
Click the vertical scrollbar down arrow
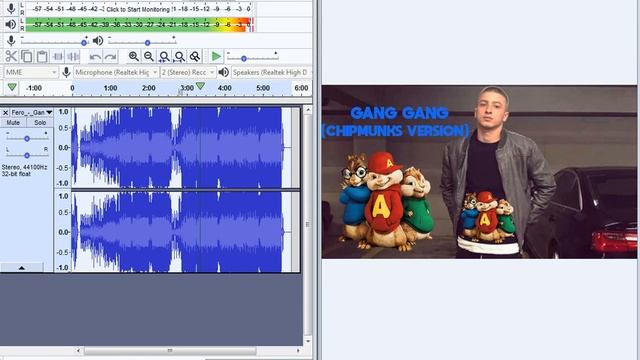[308, 341]
